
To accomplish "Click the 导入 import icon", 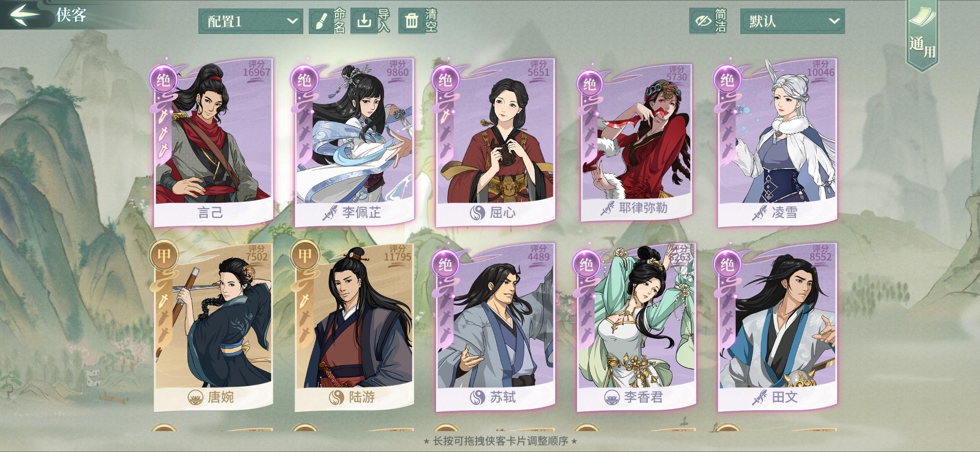I will click(x=364, y=21).
